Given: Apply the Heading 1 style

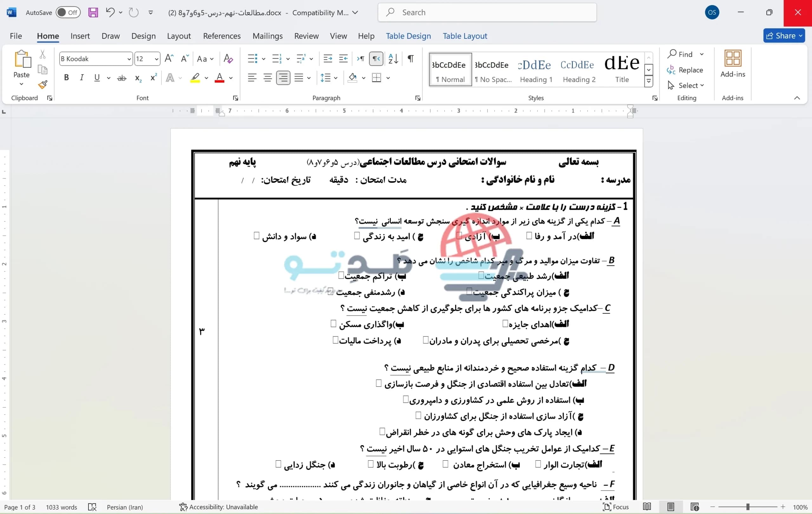Looking at the screenshot, I should coord(536,70).
